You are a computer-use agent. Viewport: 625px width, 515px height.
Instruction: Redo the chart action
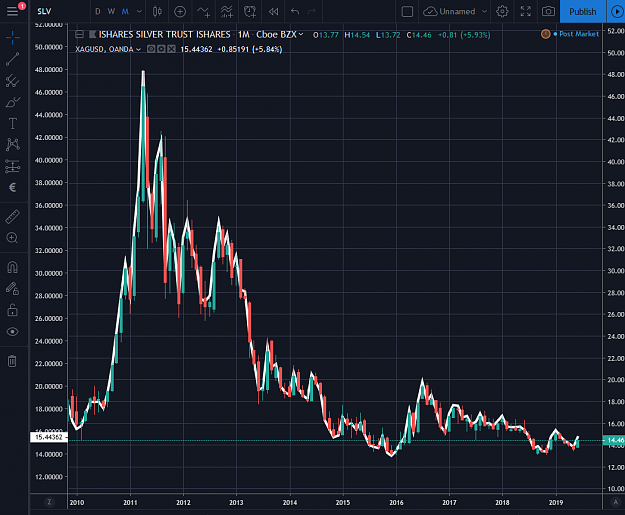pyautogui.click(x=312, y=12)
